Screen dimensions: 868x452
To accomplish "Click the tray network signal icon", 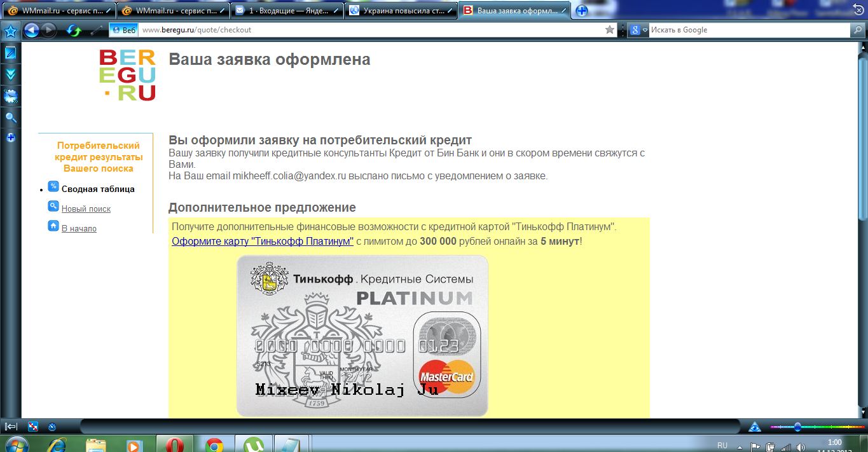I will coord(786,447).
